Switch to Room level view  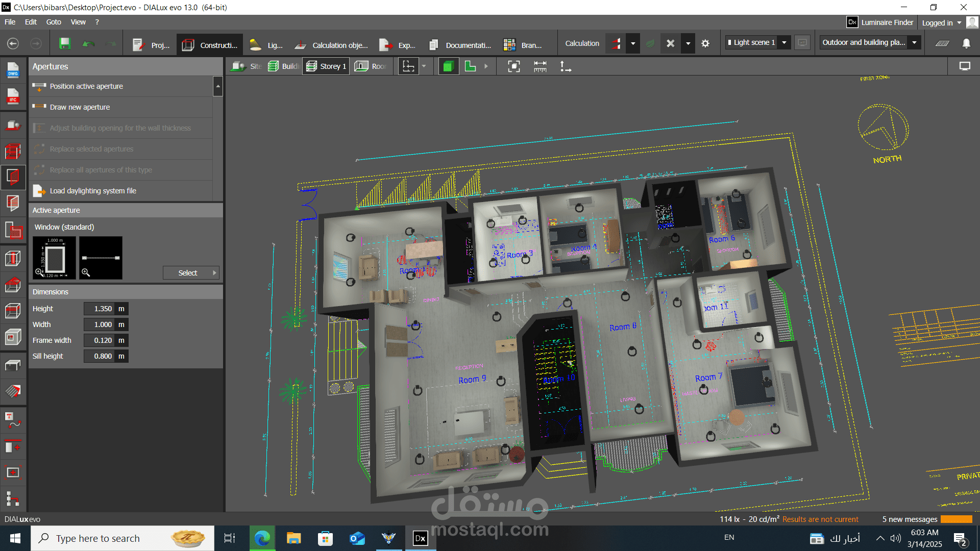(x=371, y=66)
